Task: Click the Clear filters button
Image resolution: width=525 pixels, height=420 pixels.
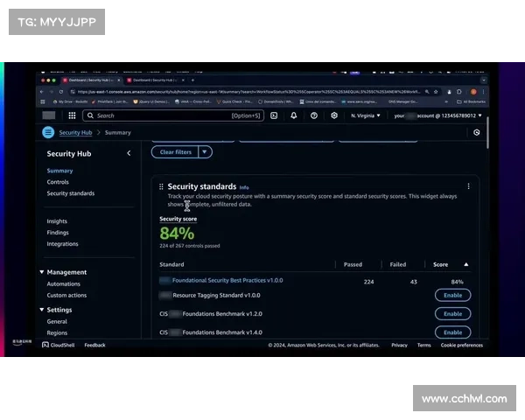Action: pos(175,152)
